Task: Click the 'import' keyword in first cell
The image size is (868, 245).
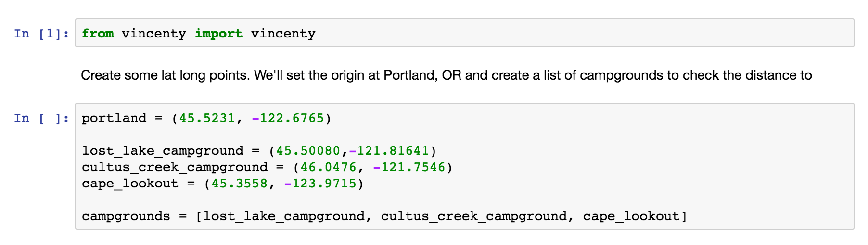Action: 218,34
